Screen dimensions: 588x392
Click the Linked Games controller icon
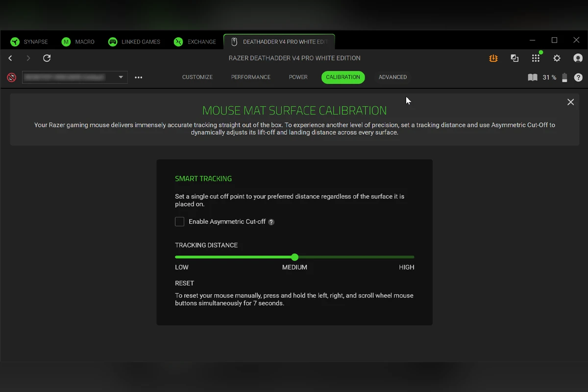pos(113,42)
